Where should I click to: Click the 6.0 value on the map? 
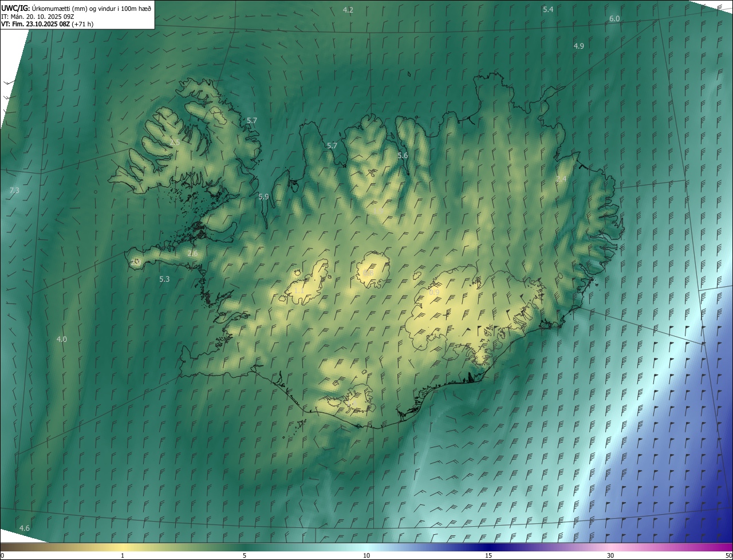(x=614, y=18)
